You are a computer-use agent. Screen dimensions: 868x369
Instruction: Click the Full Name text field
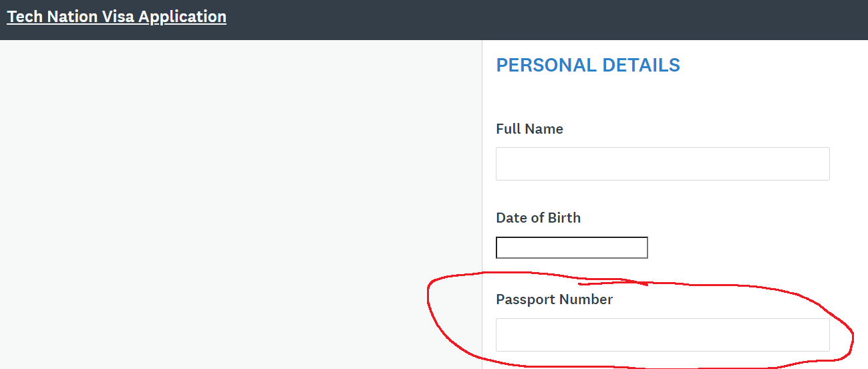click(662, 164)
